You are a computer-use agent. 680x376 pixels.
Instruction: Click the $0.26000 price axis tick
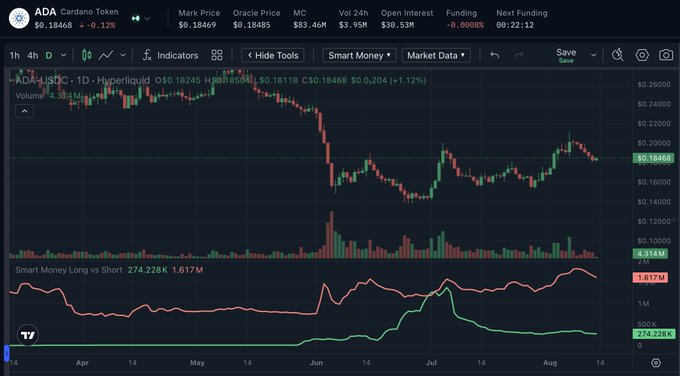pyautogui.click(x=654, y=84)
